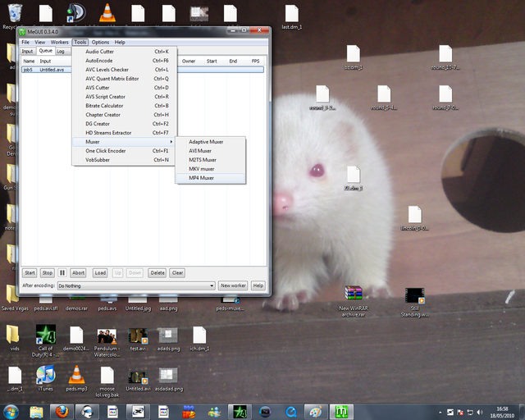525x420 pixels.
Task: Launch One Click Encoder
Action: 124,151
